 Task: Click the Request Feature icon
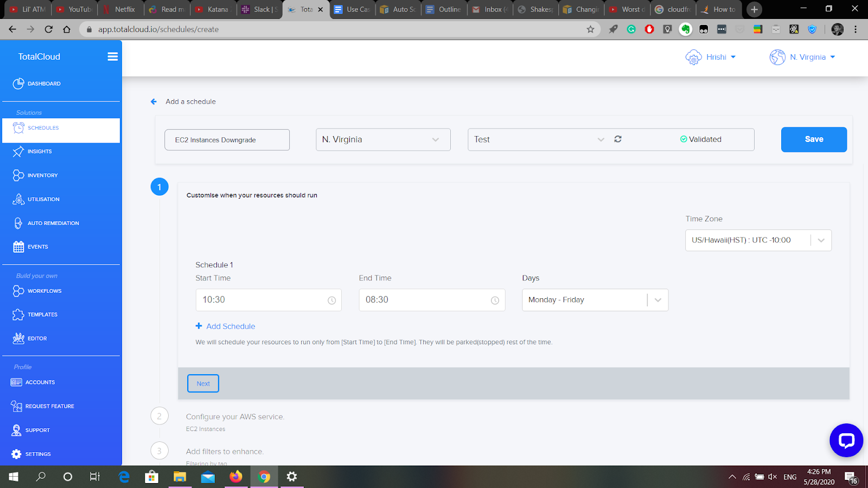click(16, 406)
